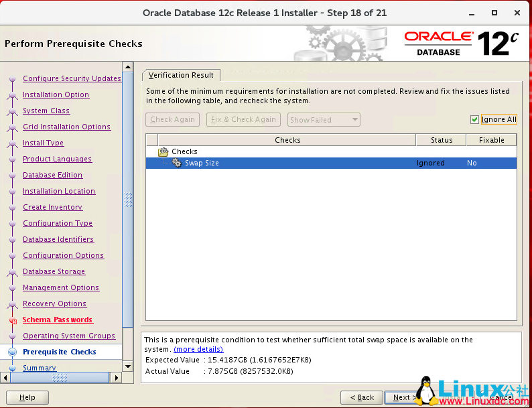Click the Schema Passwords error step icon
Viewport: 532px width, 408px height.
pyautogui.click(x=13, y=320)
